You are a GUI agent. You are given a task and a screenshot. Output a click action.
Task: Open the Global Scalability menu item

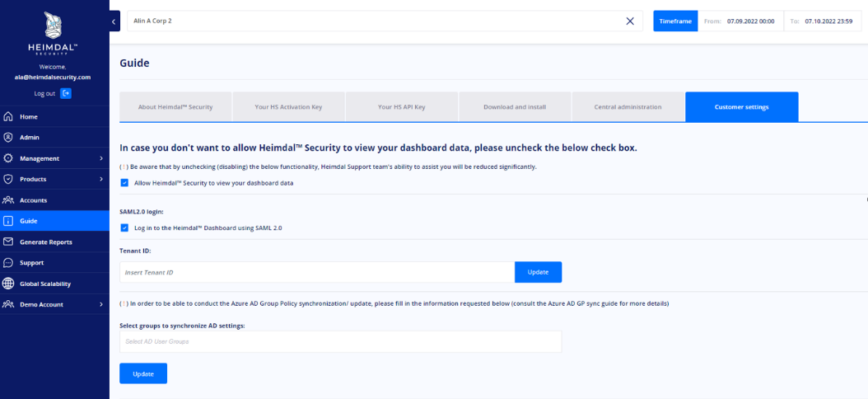coord(55,284)
